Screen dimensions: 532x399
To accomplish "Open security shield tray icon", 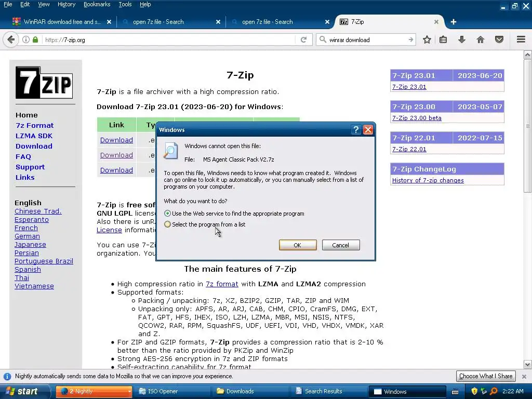I will click(x=474, y=391).
